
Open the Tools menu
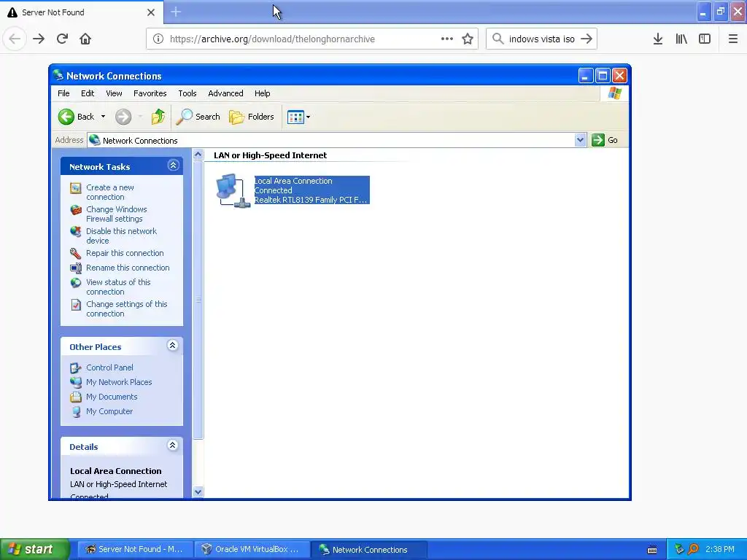[187, 93]
